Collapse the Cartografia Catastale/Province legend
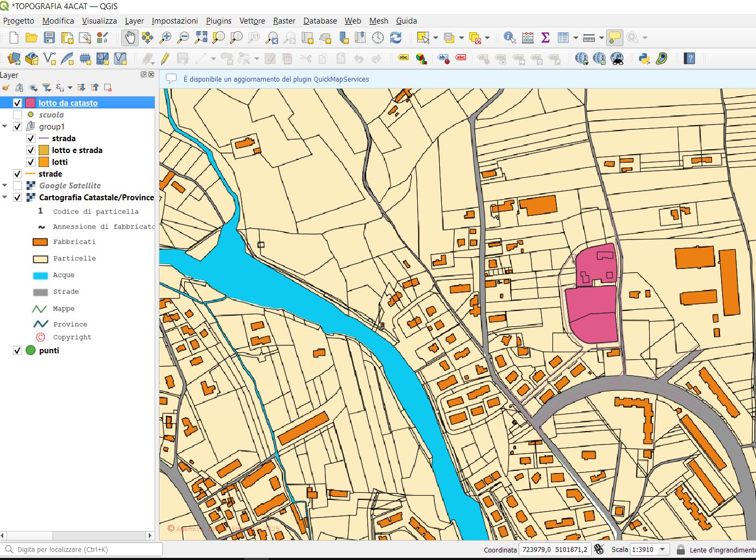Image resolution: width=756 pixels, height=560 pixels. point(5,197)
